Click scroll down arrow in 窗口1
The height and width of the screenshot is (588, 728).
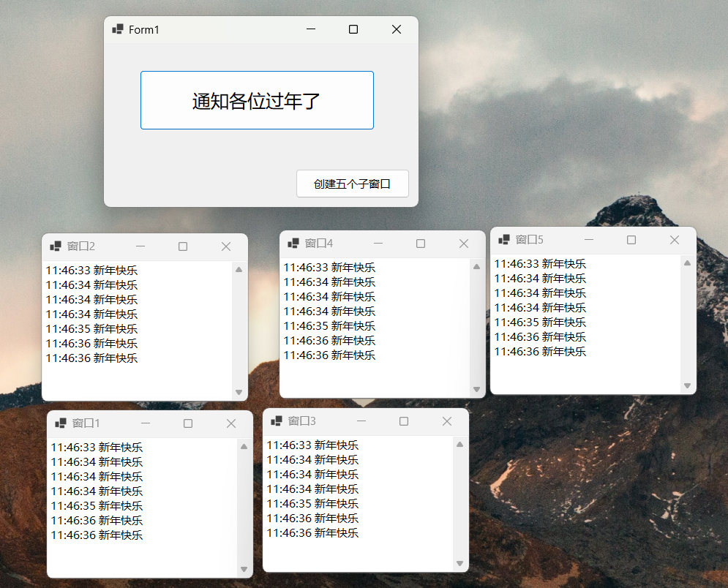pyautogui.click(x=244, y=569)
